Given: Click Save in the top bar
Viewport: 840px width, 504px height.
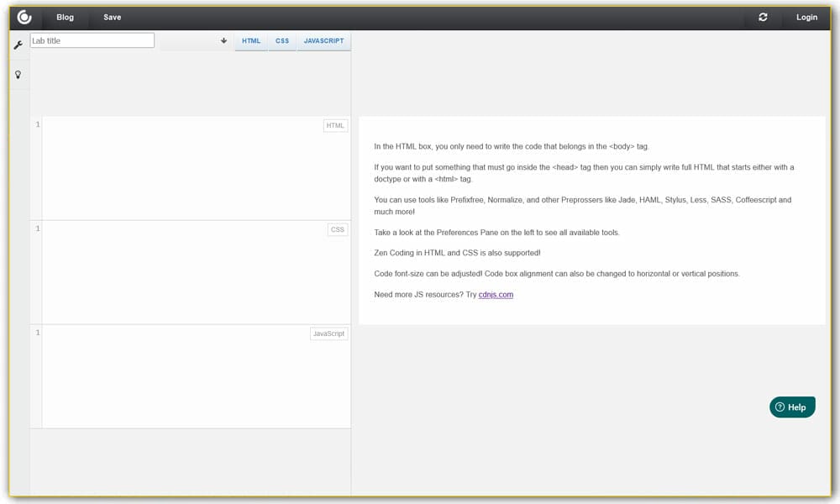Looking at the screenshot, I should point(112,17).
